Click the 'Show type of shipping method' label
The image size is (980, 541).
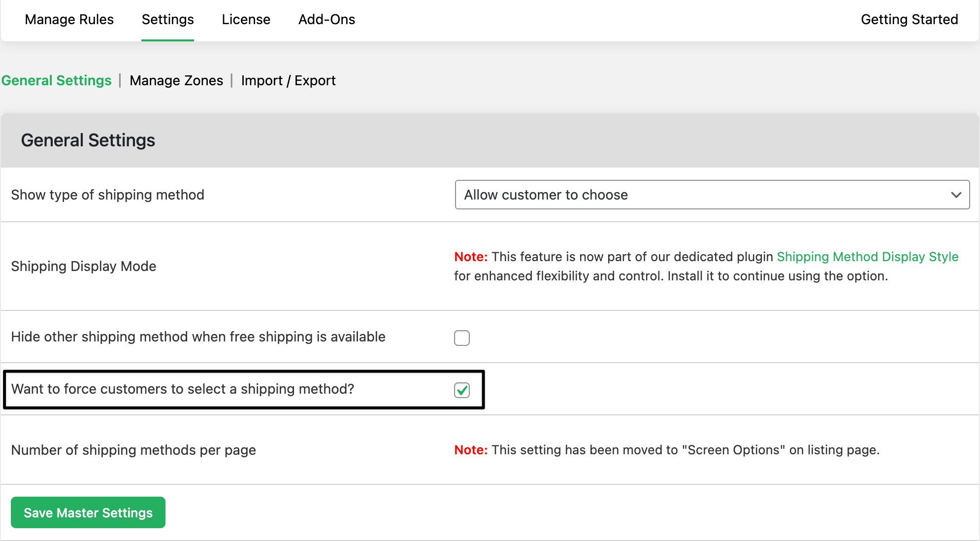107,195
